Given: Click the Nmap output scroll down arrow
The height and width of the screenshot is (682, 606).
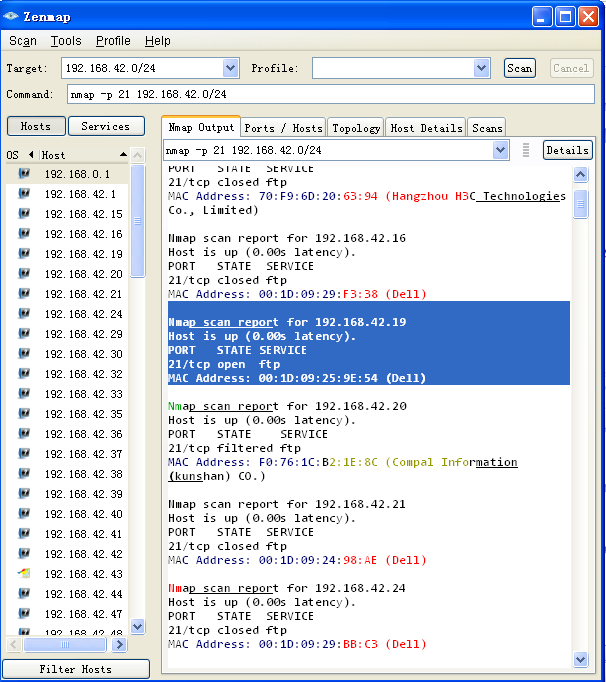Looking at the screenshot, I should coord(580,659).
